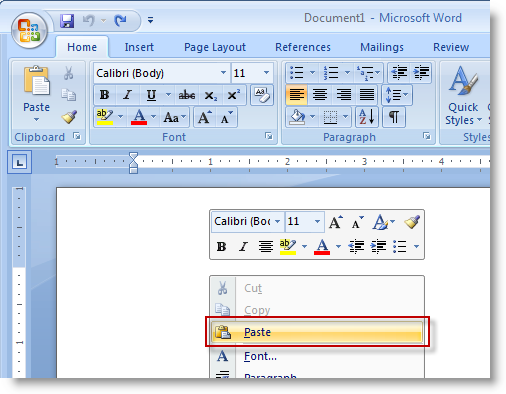Open ribbon highlight color dropdown arrow
Screen dimensions: 506x394
[x=120, y=117]
